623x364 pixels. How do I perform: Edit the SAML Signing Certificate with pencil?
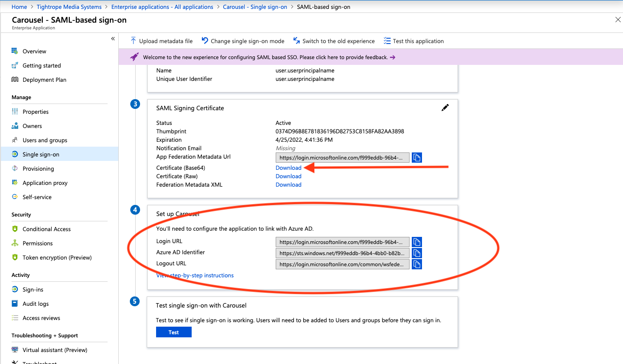click(x=445, y=108)
